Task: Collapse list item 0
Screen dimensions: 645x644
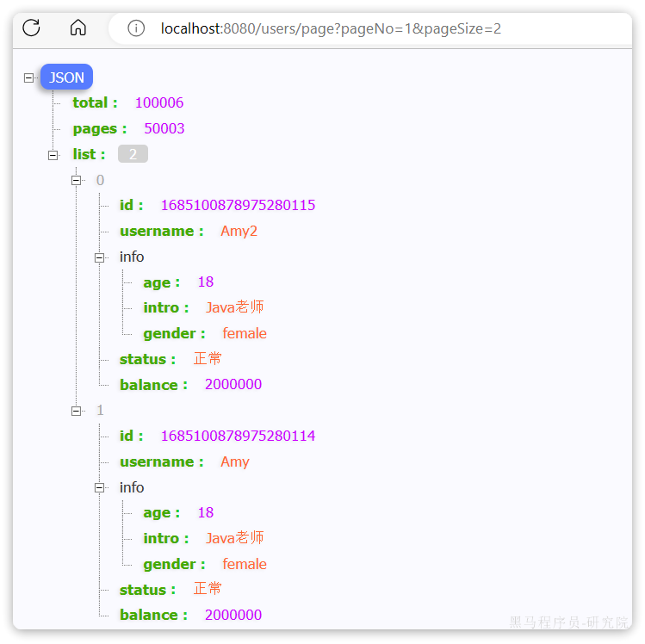Action: pyautogui.click(x=77, y=180)
